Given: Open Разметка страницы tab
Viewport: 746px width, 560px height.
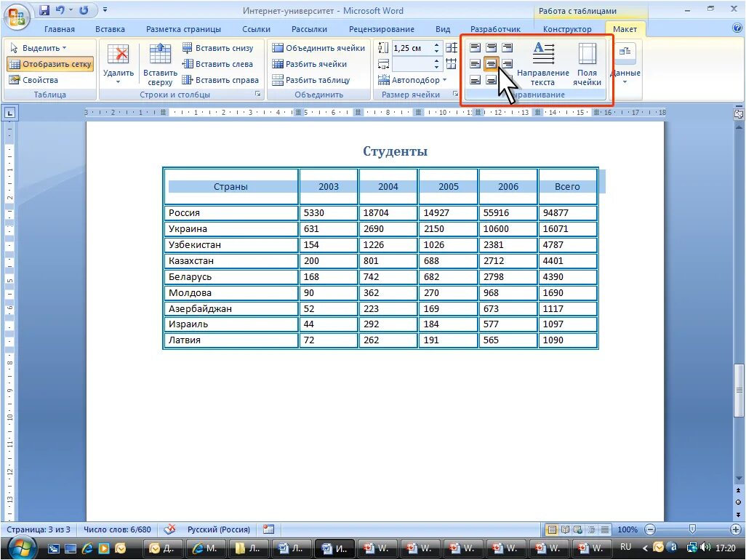Looking at the screenshot, I should pyautogui.click(x=184, y=29).
